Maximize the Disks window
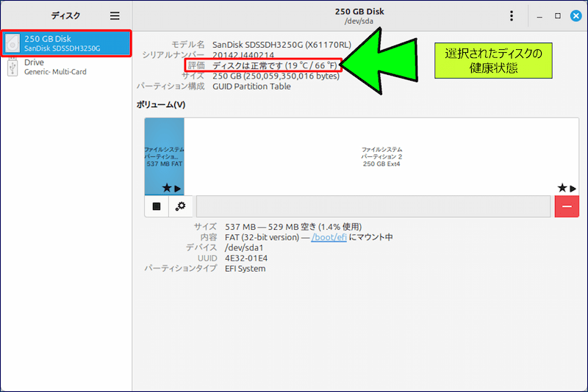This screenshot has height=392, width=588. 558,15
